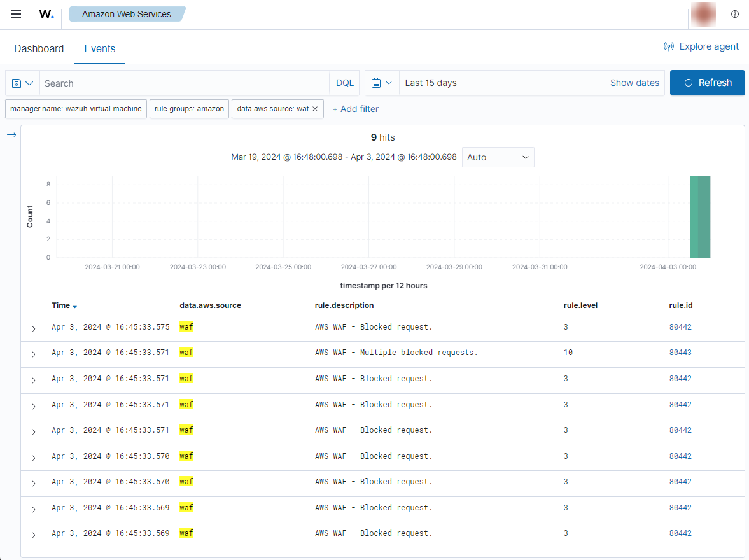
Task: Expand the Multiple blocked requests event row
Action: tap(33, 354)
